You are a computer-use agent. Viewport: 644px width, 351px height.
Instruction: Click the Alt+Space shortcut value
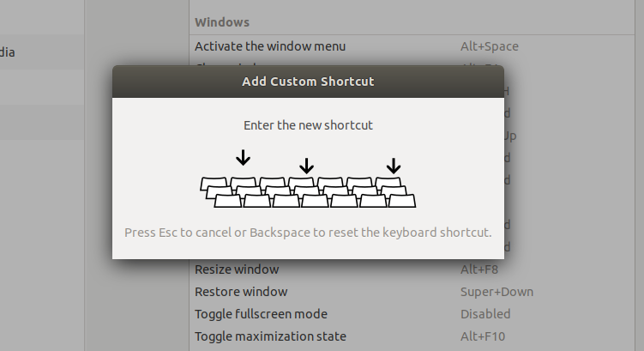pos(489,46)
